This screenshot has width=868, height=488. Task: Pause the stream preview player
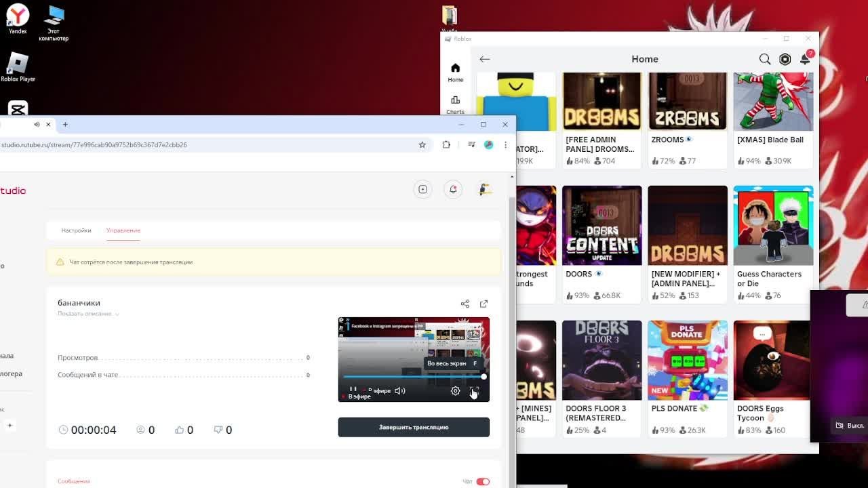(353, 390)
